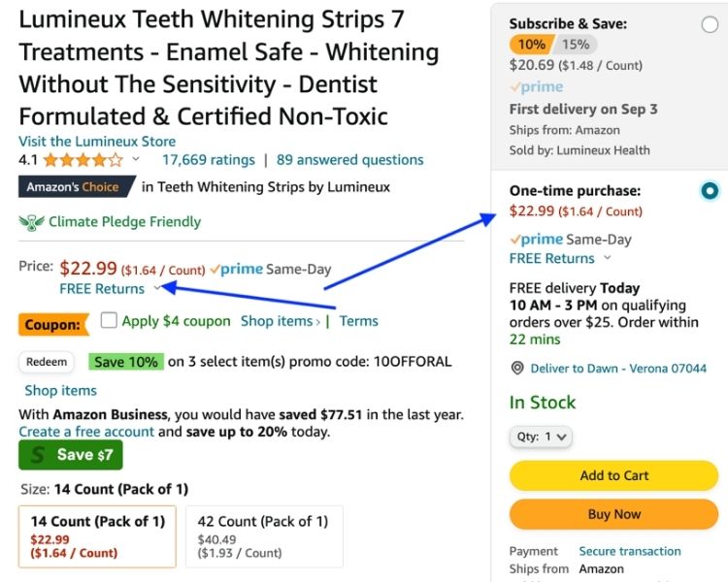Select the One-time purchase radio button
Screen dimensions: 728x582
pyautogui.click(x=710, y=191)
